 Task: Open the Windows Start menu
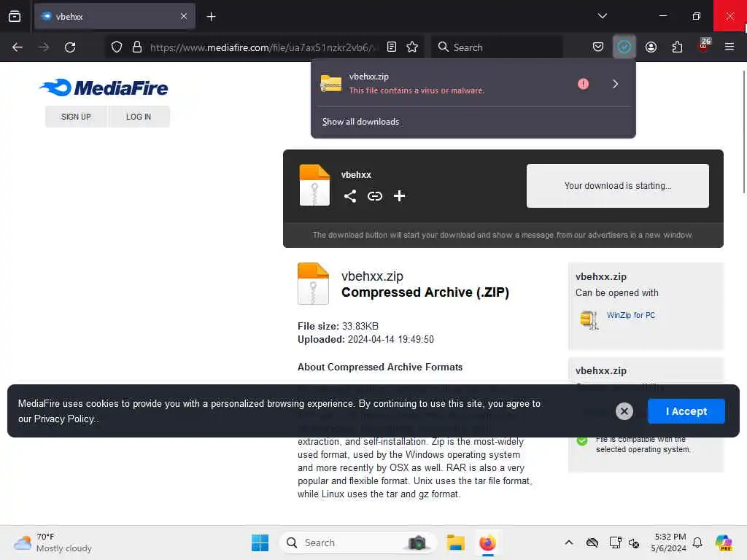(260, 542)
